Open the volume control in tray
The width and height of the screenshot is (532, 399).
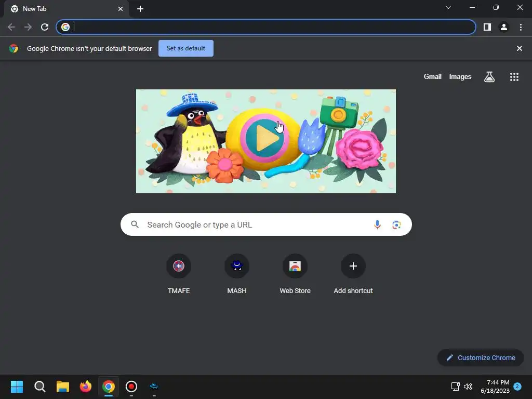468,387
